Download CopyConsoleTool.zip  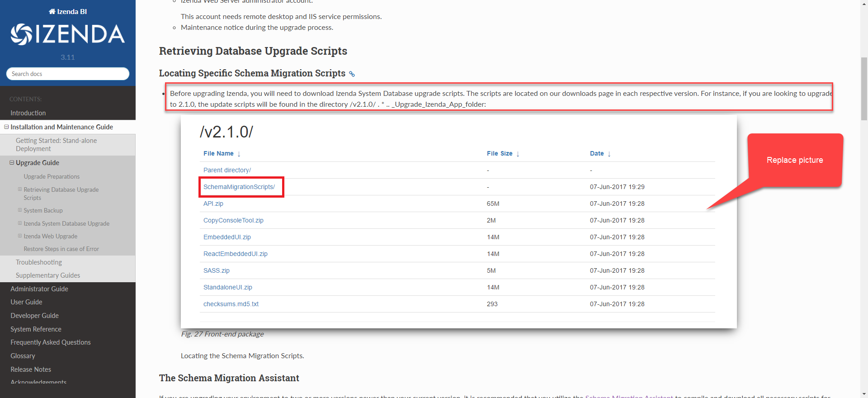tap(233, 220)
